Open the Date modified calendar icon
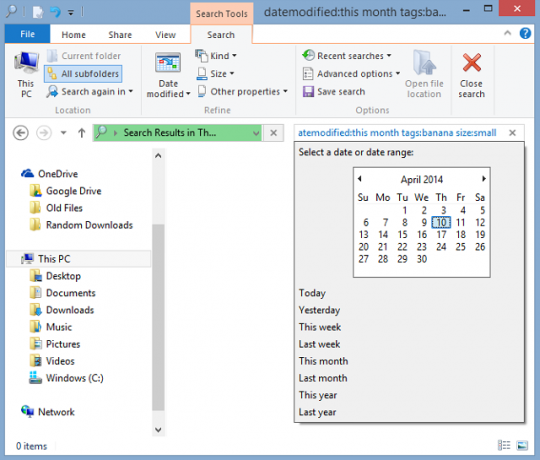This screenshot has width=540, height=460. point(168,63)
